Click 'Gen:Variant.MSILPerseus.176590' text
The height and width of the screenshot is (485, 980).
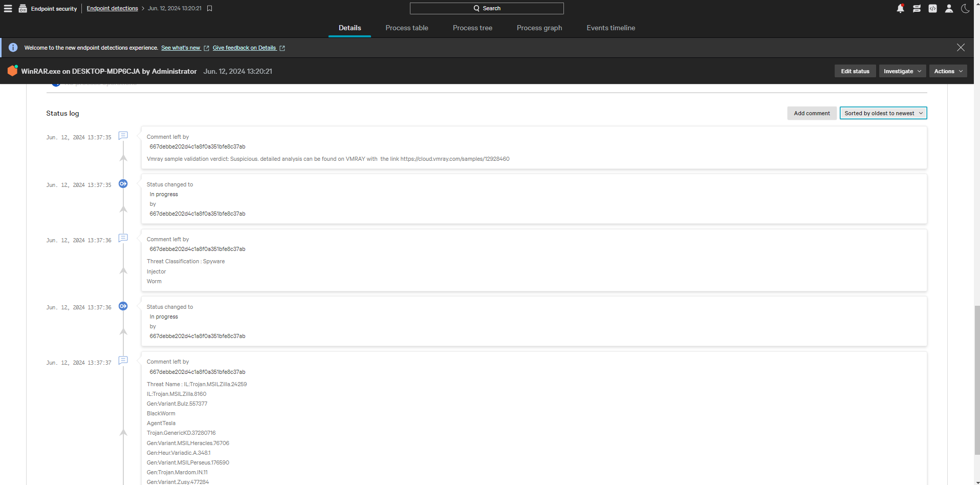pos(188,462)
